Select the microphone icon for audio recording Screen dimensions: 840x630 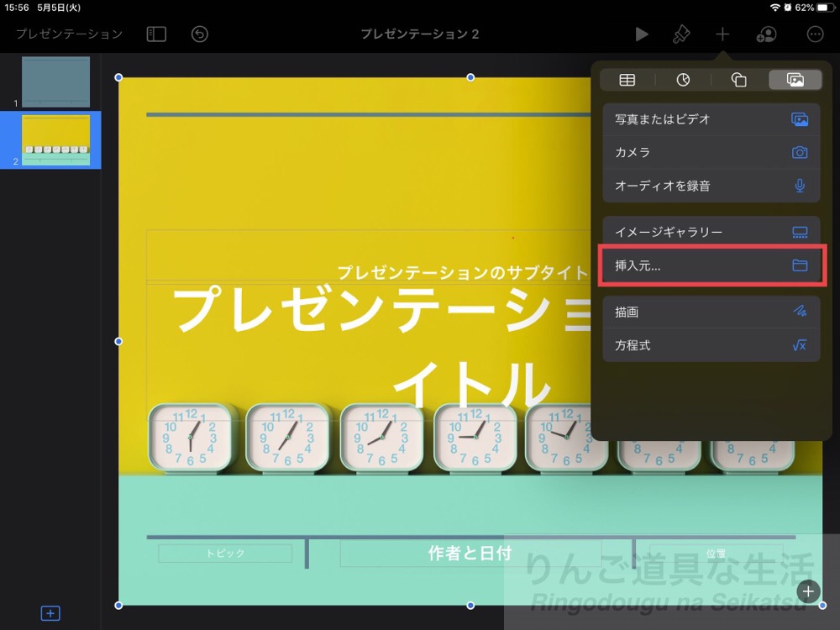pos(799,186)
